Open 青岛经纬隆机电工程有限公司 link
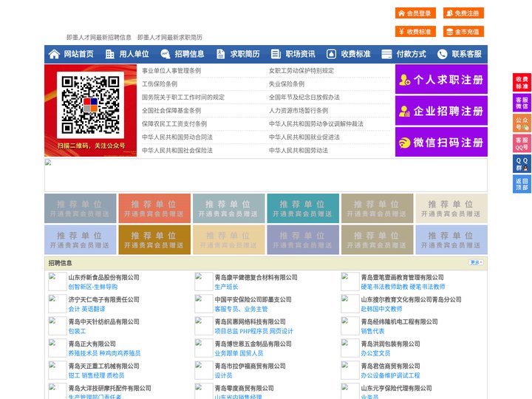Screen dimensions: 532x399 399,321
